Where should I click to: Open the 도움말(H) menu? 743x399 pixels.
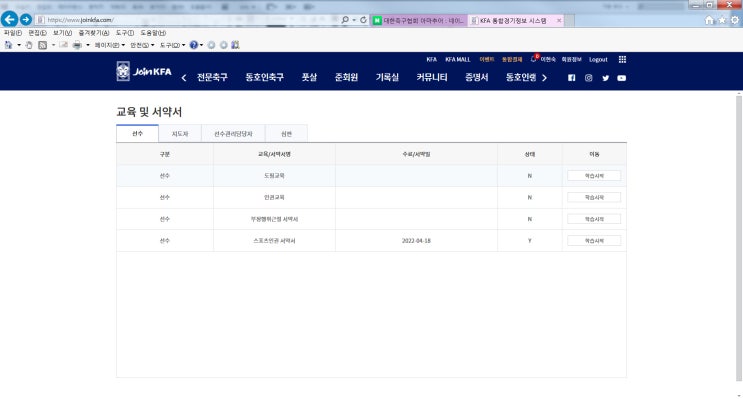point(153,33)
